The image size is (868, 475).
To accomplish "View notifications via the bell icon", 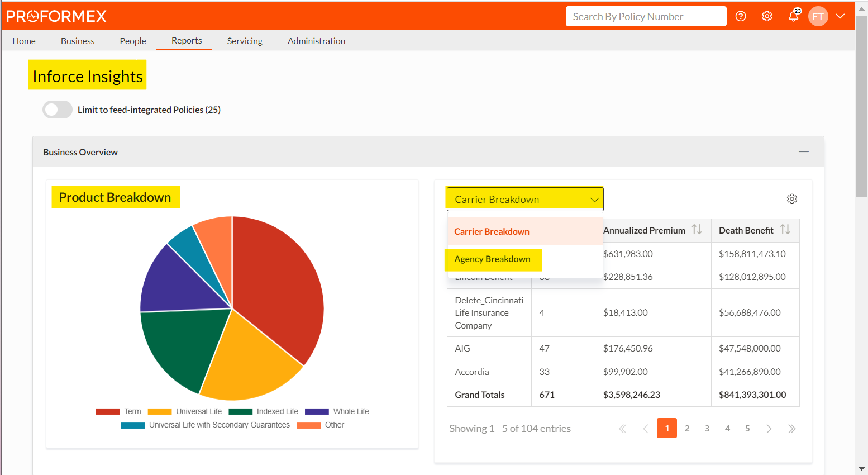I will click(x=794, y=16).
